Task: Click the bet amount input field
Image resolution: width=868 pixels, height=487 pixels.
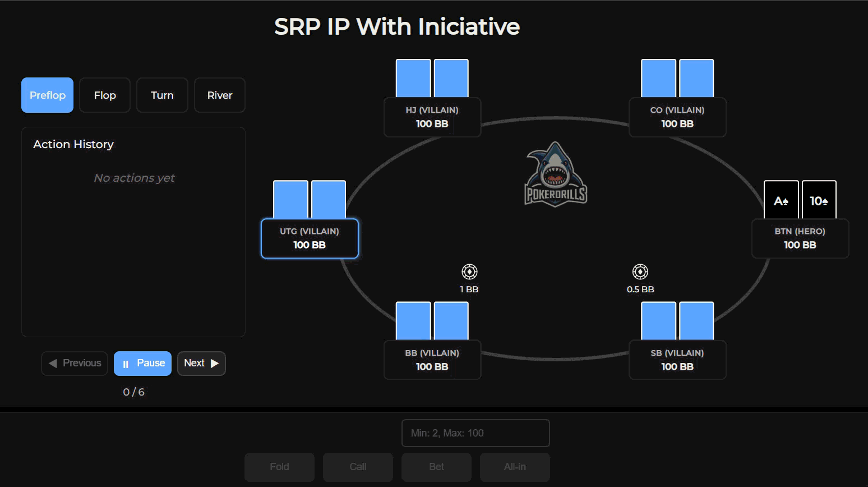Action: 475,433
